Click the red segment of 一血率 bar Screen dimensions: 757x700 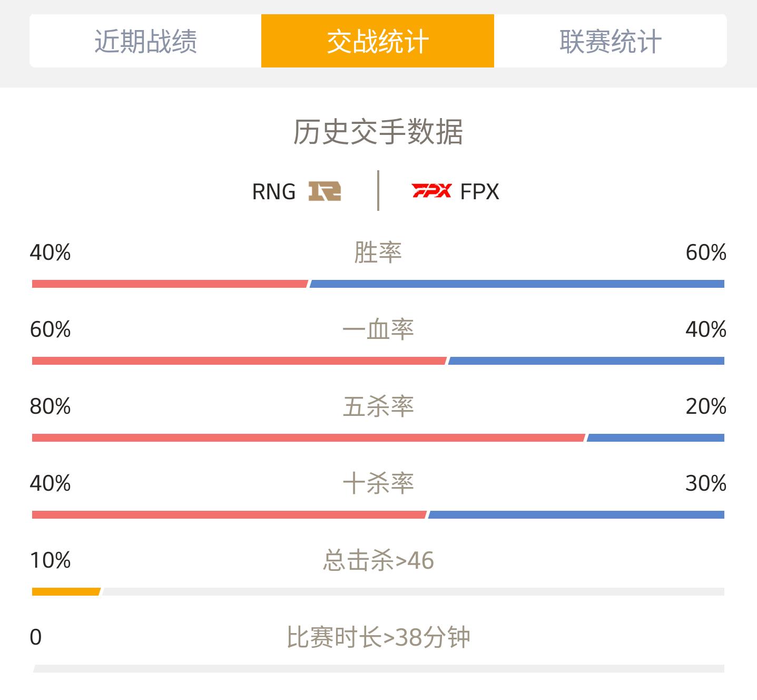point(239,361)
